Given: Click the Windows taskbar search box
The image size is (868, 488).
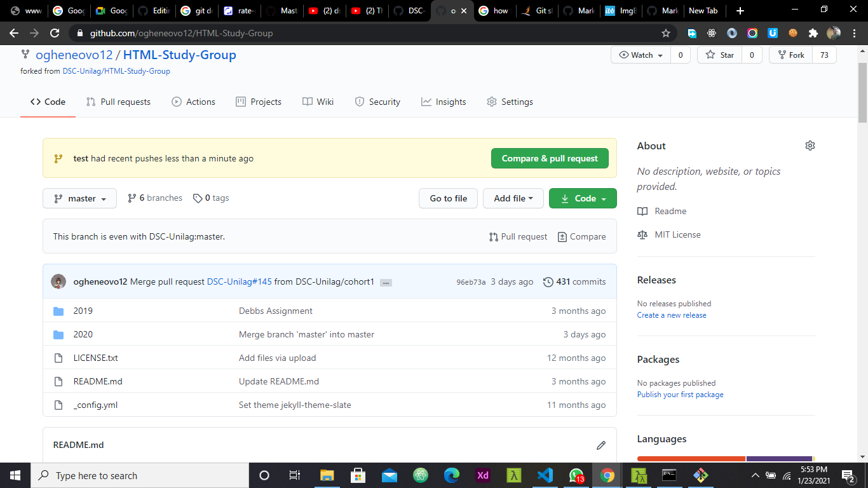Looking at the screenshot, I should pyautogui.click(x=140, y=475).
